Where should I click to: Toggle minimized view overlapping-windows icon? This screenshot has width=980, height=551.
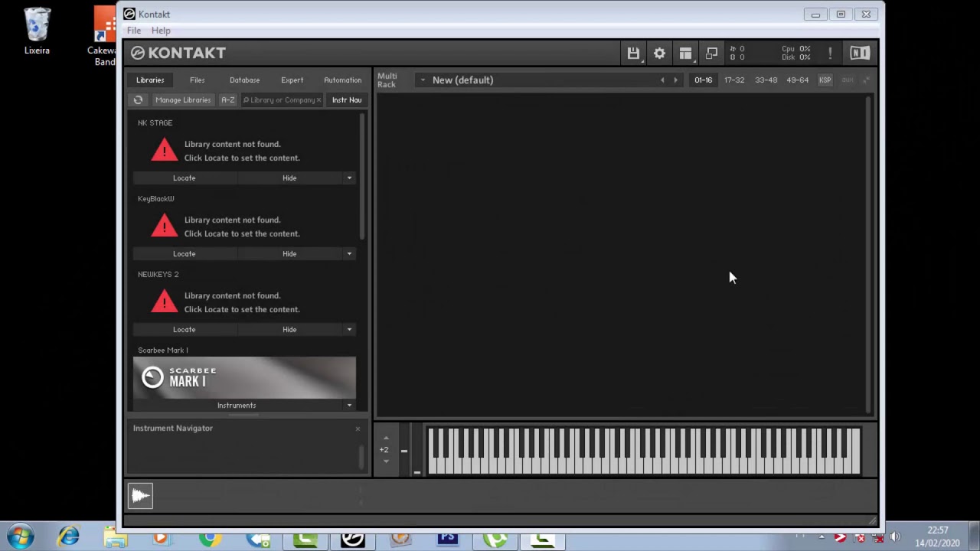pos(711,53)
